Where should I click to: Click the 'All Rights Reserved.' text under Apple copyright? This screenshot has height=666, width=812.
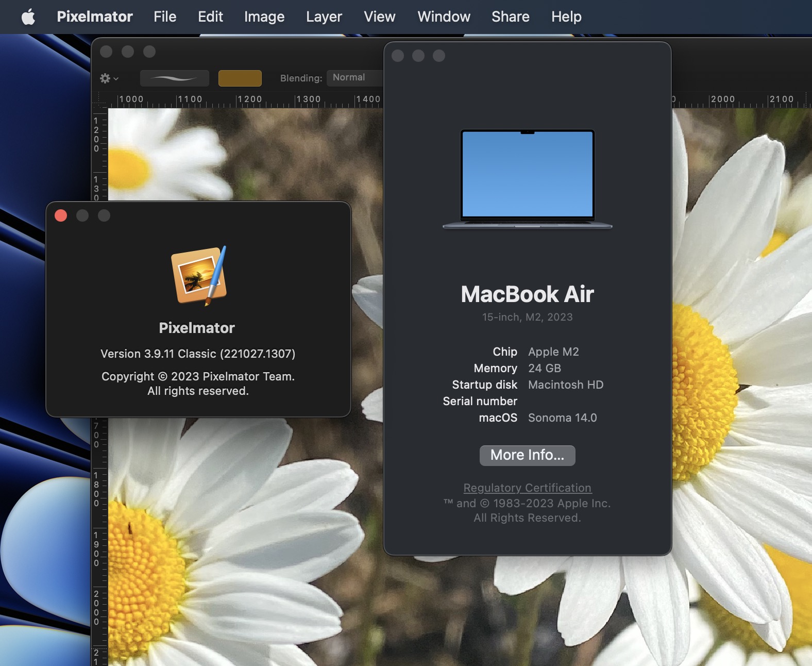(527, 518)
